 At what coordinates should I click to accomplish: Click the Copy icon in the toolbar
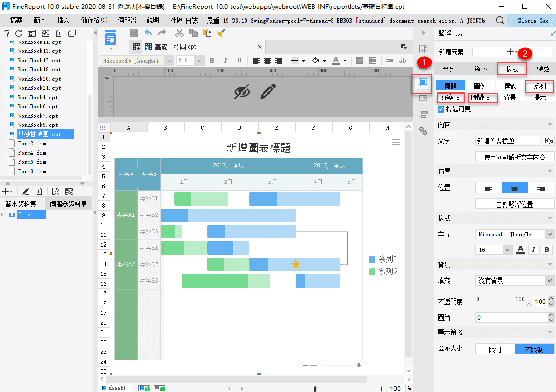(x=193, y=33)
